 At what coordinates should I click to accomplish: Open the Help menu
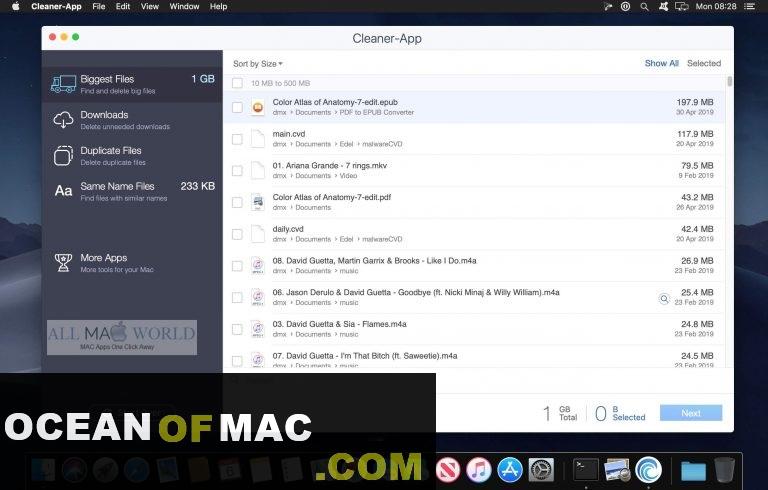point(218,6)
